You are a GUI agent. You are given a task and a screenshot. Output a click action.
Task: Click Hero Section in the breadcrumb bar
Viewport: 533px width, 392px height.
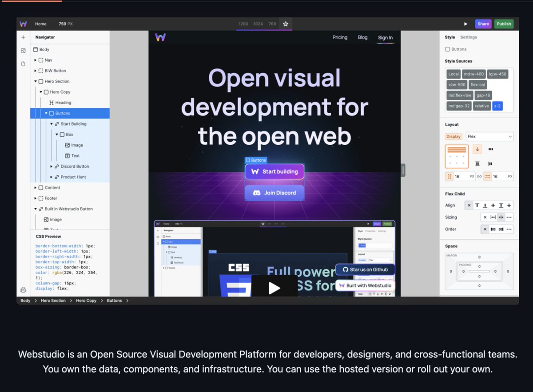coord(53,301)
